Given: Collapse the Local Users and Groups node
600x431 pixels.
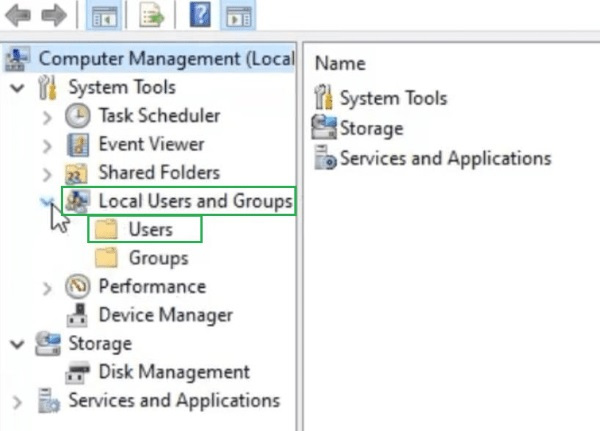Looking at the screenshot, I should (47, 201).
